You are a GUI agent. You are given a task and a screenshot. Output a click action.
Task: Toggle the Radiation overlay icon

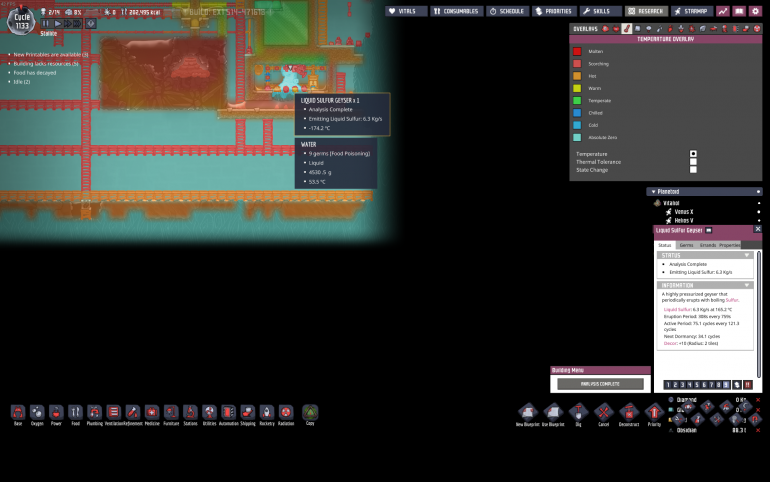click(x=757, y=29)
